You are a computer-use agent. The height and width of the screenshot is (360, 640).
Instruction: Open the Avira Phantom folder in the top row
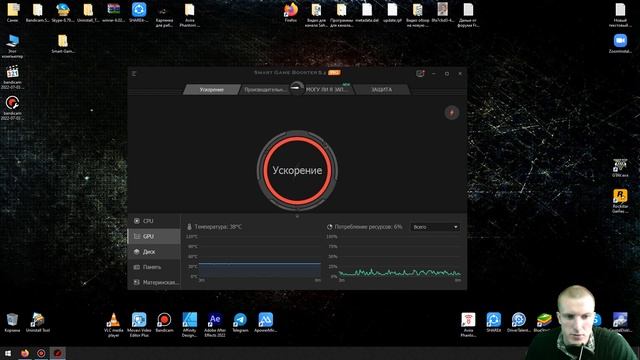[x=189, y=15]
